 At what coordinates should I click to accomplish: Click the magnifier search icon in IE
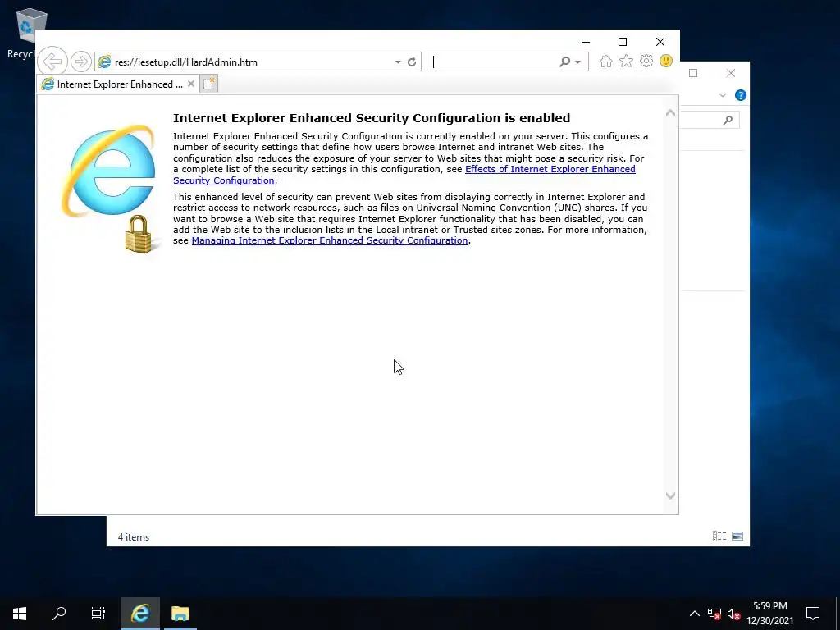(x=564, y=62)
